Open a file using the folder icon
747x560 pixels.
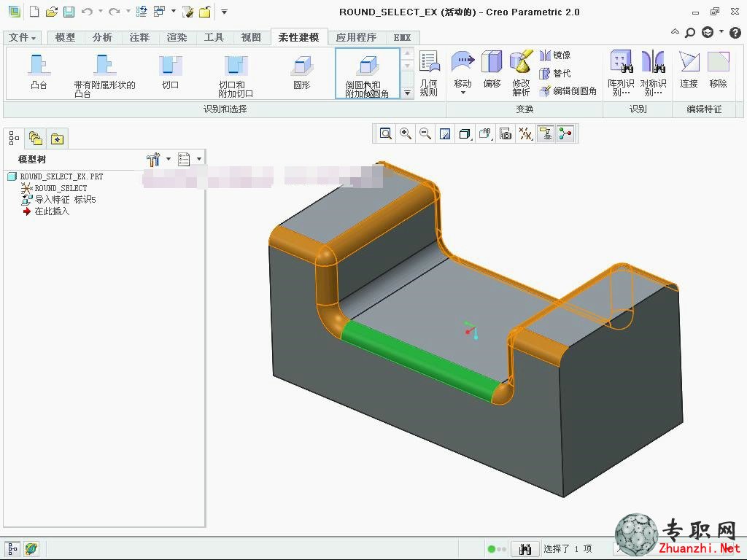[52, 12]
